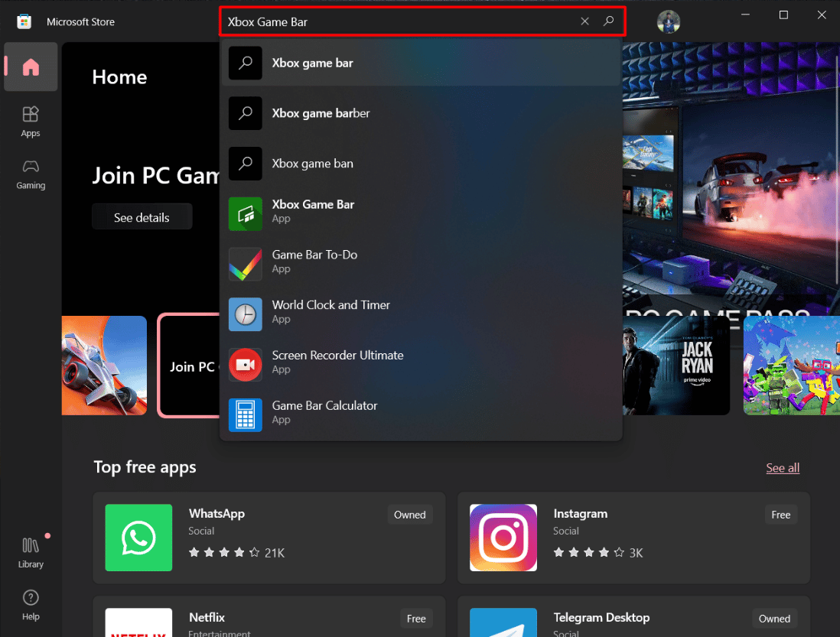This screenshot has height=637, width=840.
Task: Select the Xbox Game Bar app icon
Action: pos(246,213)
